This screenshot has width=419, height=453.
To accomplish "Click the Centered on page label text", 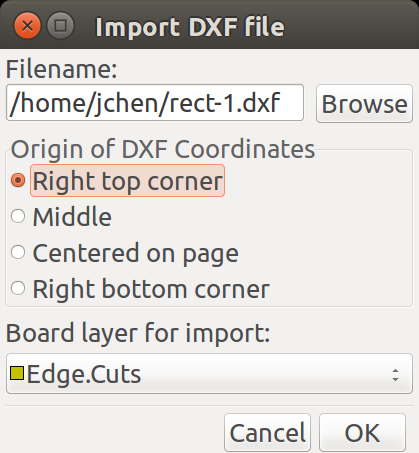I will pos(135,253).
